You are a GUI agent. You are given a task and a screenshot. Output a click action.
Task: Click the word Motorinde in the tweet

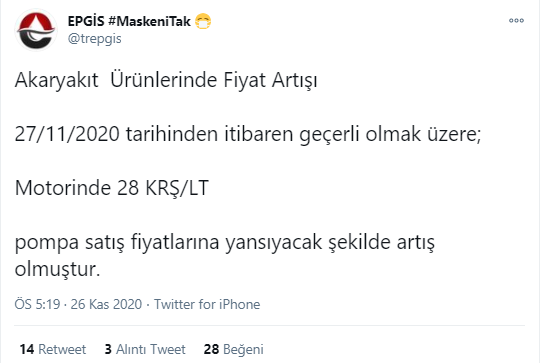click(x=63, y=188)
